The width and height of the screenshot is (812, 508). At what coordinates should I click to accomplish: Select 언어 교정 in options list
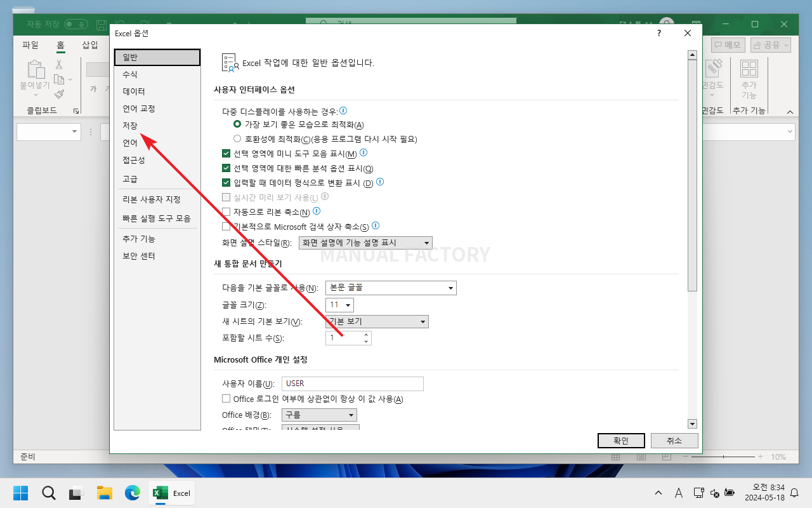pyautogui.click(x=157, y=109)
